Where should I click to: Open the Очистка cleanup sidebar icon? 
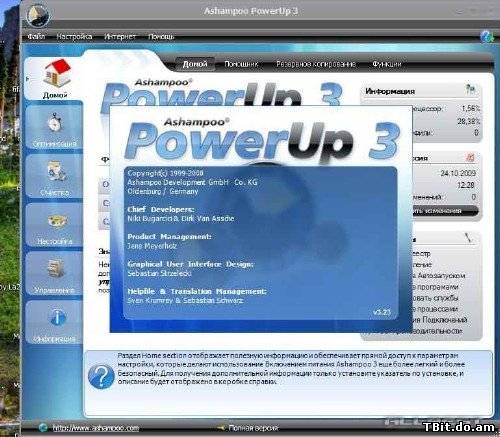pyautogui.click(x=55, y=171)
